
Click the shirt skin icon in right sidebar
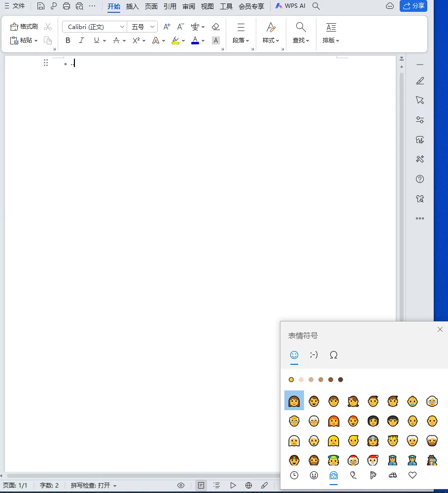(x=420, y=199)
